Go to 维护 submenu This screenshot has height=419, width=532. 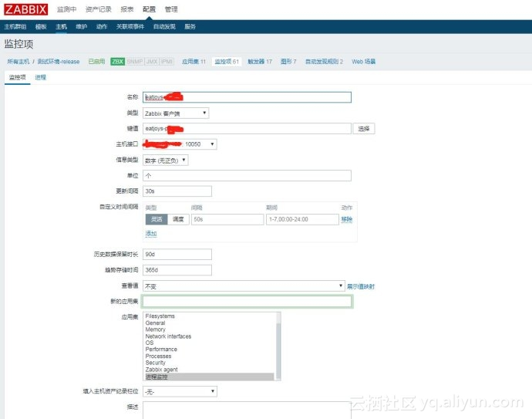coord(82,26)
